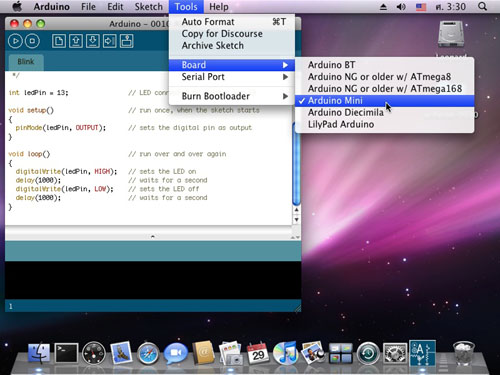The image size is (500, 375).
Task: Open the US flag input menu
Action: (421, 6)
